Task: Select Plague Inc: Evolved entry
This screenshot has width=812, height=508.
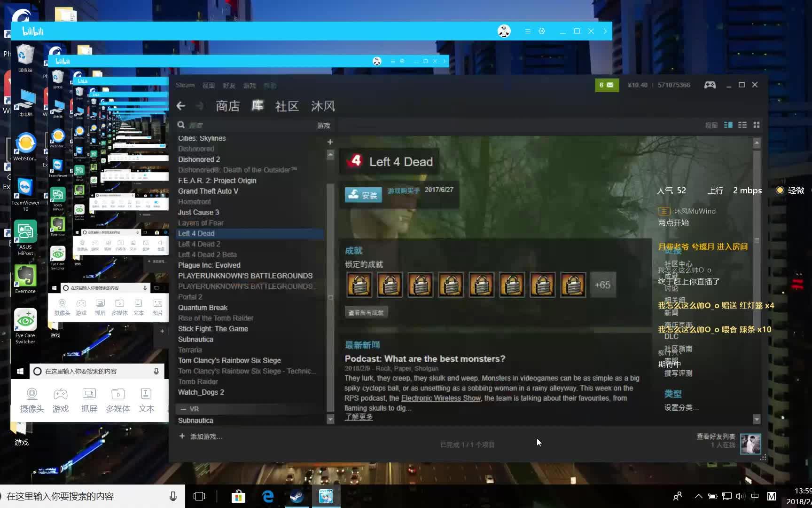Action: pyautogui.click(x=209, y=265)
